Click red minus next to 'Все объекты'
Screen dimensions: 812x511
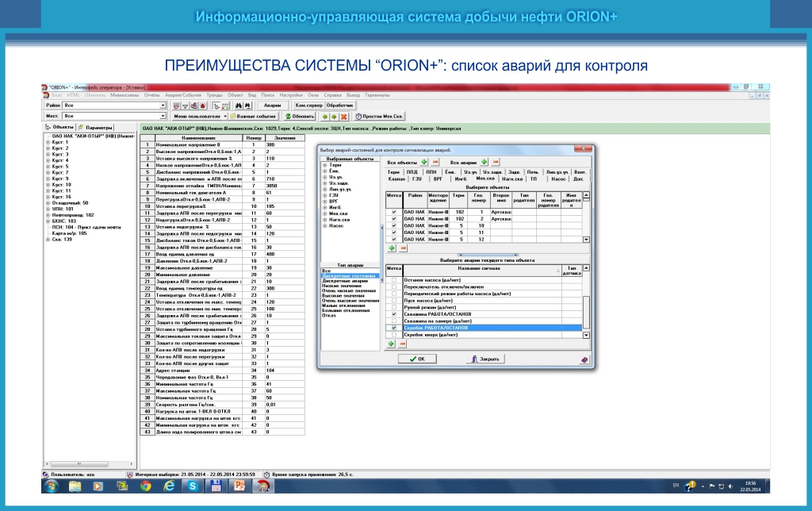click(x=435, y=162)
